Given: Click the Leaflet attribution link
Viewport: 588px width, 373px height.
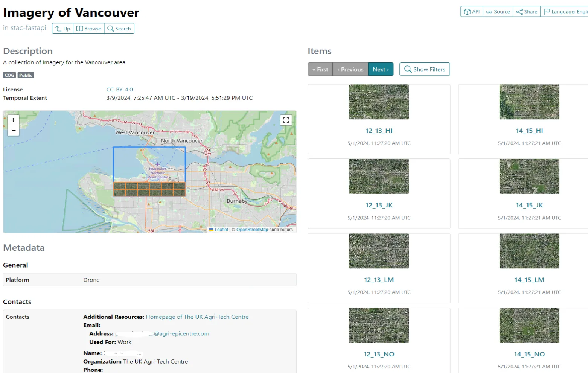Looking at the screenshot, I should (x=221, y=230).
